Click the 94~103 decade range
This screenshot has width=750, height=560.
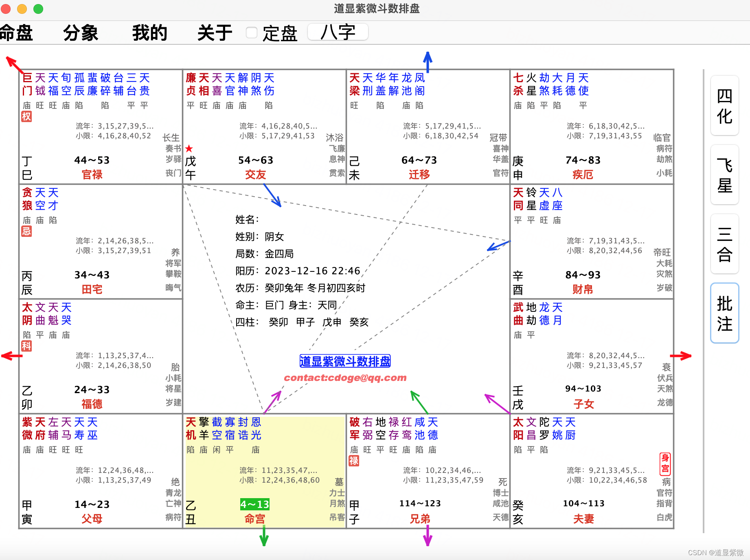583,389
